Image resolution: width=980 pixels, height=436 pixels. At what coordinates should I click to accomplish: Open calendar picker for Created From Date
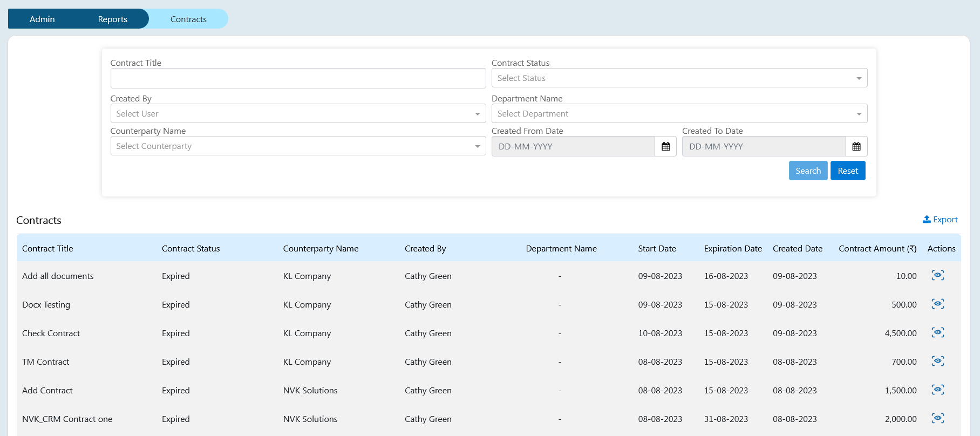click(665, 146)
